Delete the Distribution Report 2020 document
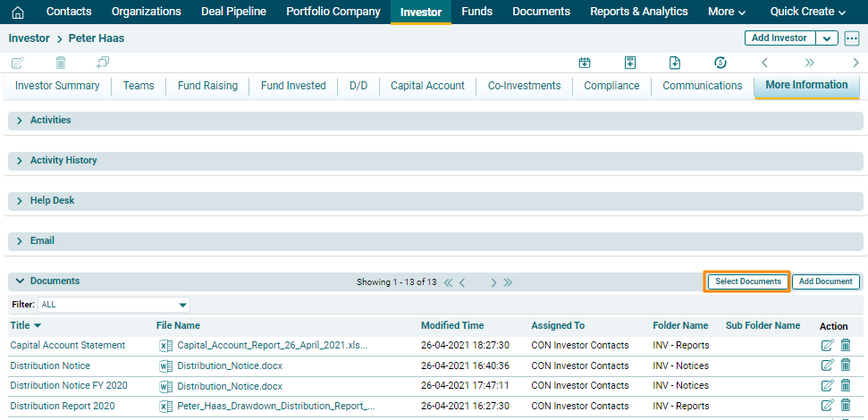Screen dimensions: 868x420 point(846,407)
